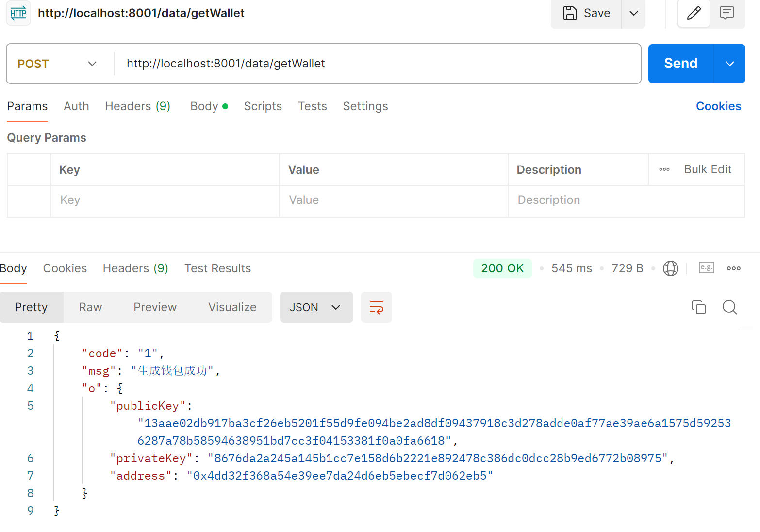
Task: Open the response more options ellipsis
Action: tap(734, 268)
